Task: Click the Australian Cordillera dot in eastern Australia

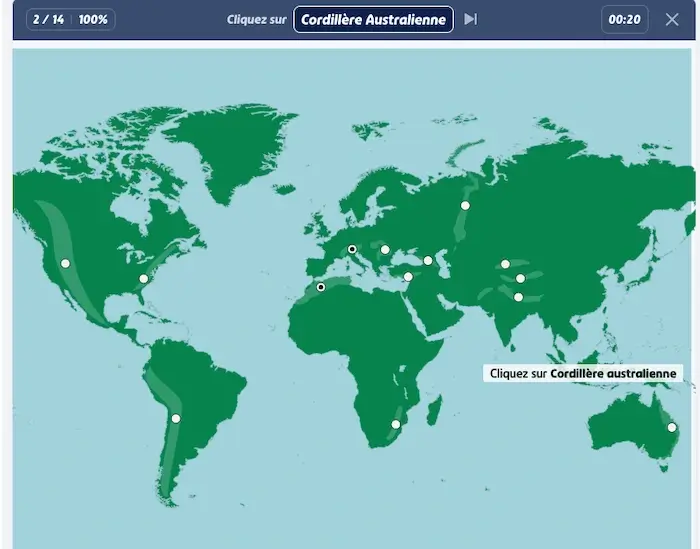Action: pyautogui.click(x=672, y=427)
